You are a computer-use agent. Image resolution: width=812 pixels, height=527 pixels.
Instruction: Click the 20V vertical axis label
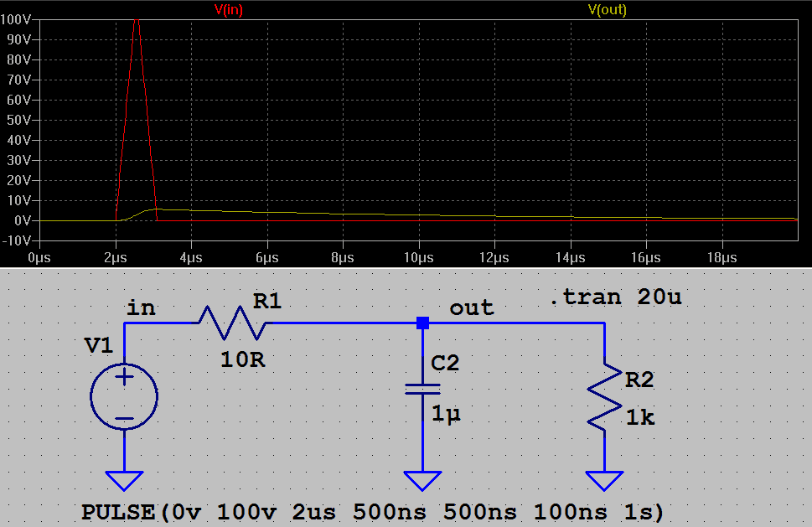point(19,180)
